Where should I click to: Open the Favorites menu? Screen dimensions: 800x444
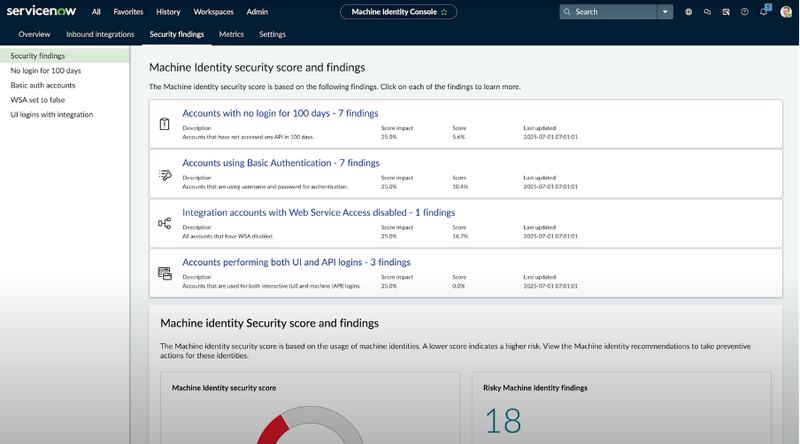click(x=128, y=12)
